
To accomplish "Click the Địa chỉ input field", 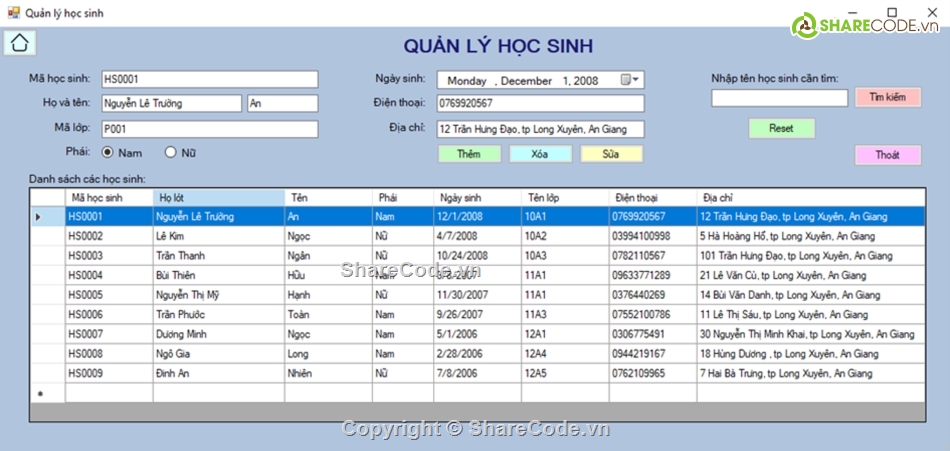I will point(540,129).
